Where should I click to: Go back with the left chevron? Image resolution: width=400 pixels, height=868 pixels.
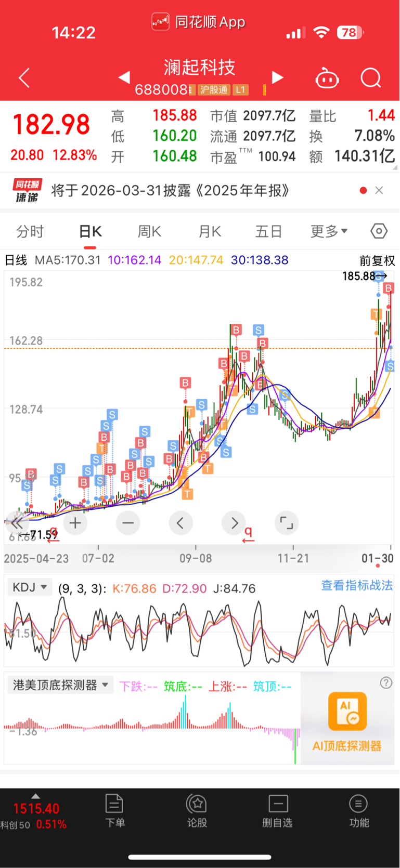pos(24,78)
